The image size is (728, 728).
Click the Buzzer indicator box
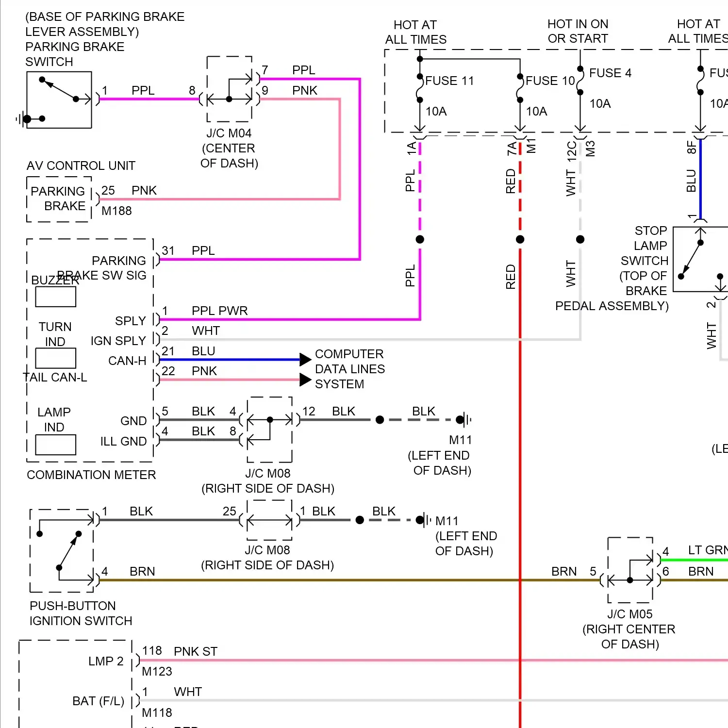pos(55,296)
